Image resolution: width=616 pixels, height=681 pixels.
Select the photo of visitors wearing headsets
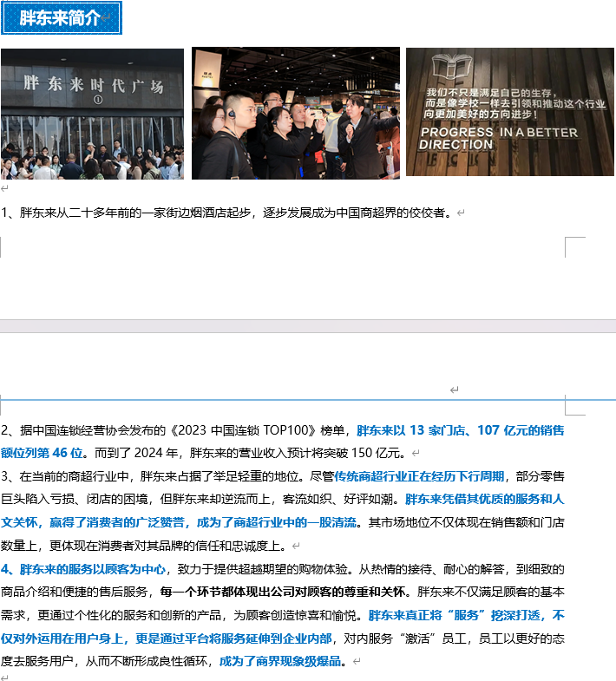coord(295,113)
